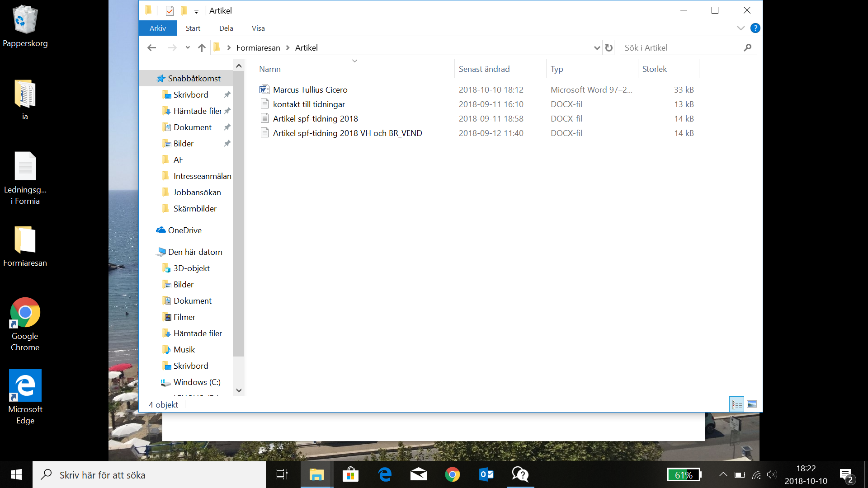Open the Arkiv menu tab
This screenshot has width=868, height=488.
(x=158, y=28)
